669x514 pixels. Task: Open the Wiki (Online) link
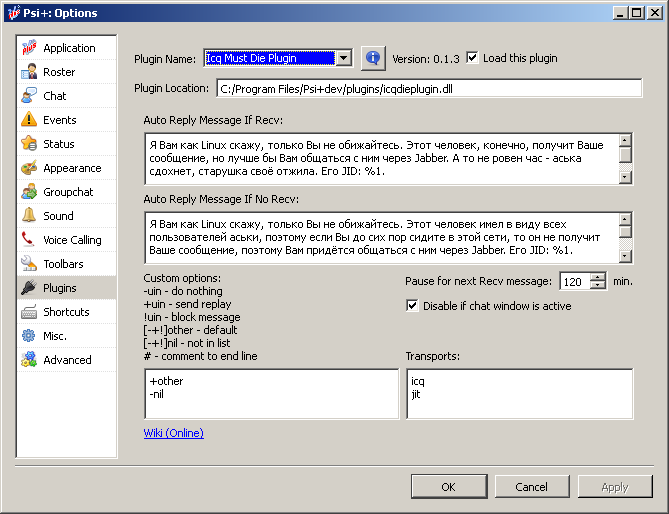174,433
